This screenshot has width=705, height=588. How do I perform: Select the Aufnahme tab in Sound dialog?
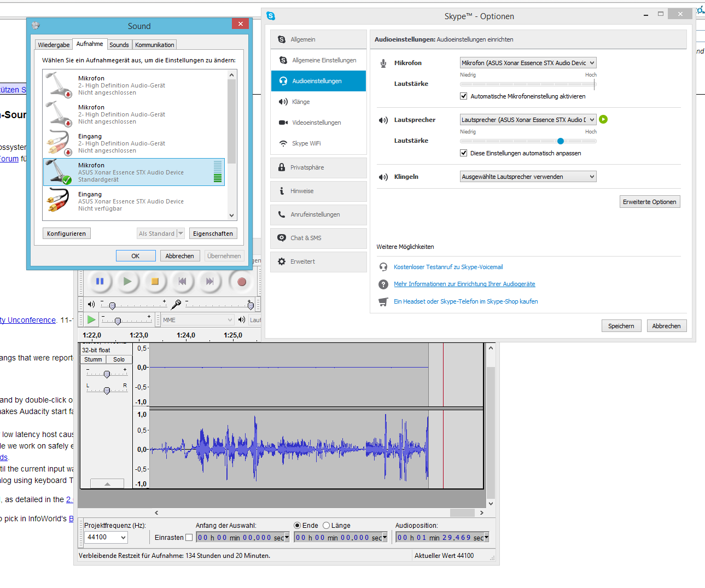tap(90, 44)
